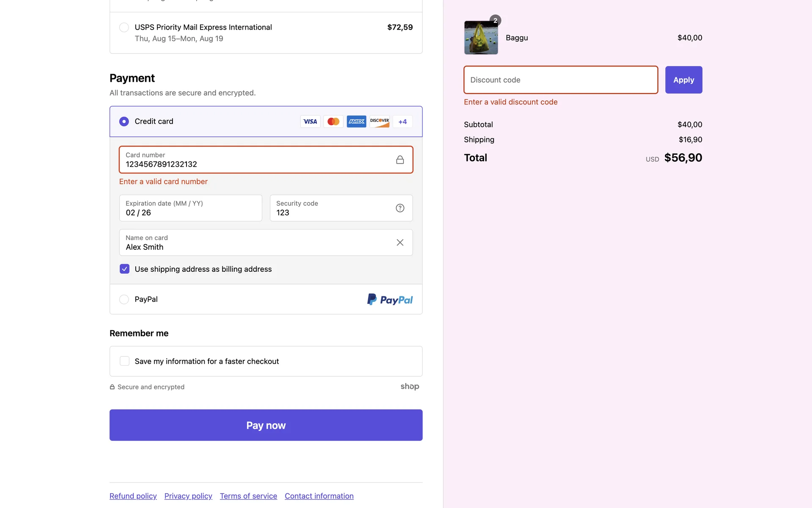The image size is (812, 508).
Task: Focus the Discount code input field
Action: point(560,80)
